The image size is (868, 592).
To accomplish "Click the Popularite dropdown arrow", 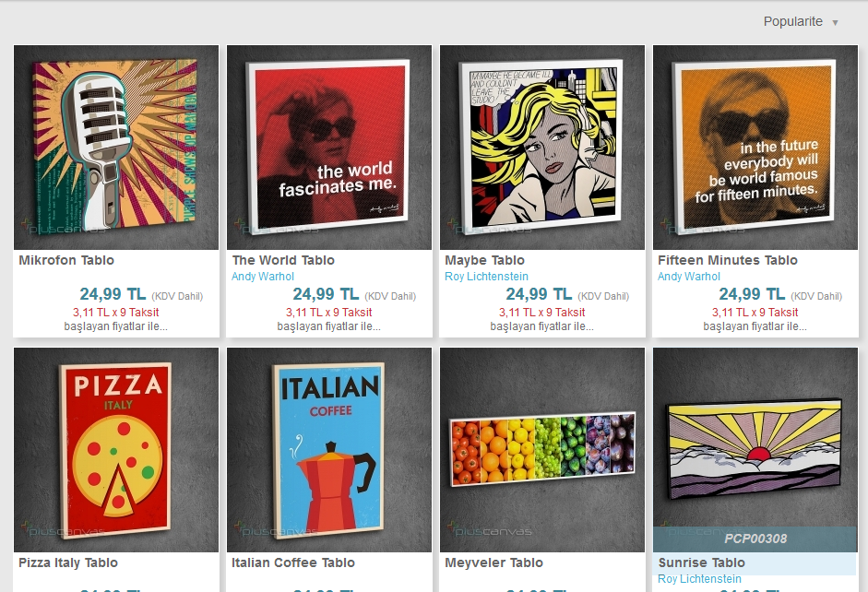I will (835, 23).
